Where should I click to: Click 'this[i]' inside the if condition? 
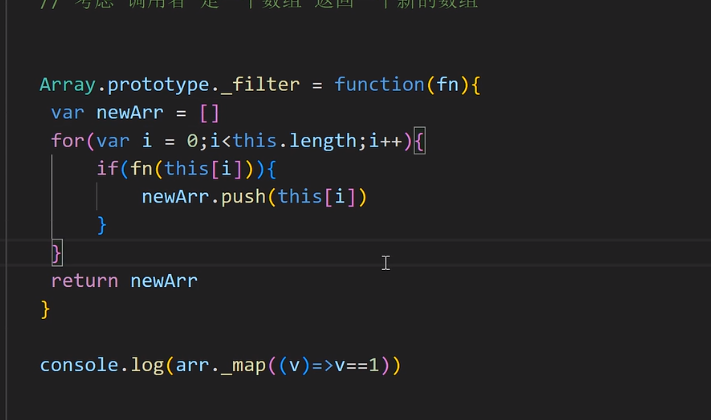pos(204,169)
